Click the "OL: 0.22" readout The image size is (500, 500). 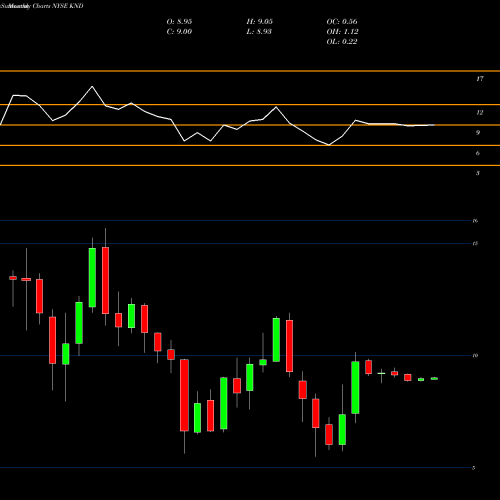342,41
